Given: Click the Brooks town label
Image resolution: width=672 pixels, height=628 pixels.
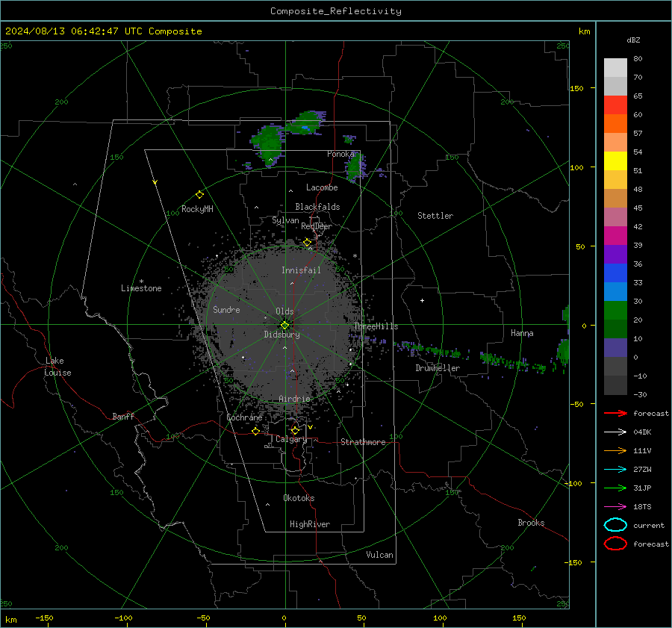Looking at the screenshot, I should [531, 523].
